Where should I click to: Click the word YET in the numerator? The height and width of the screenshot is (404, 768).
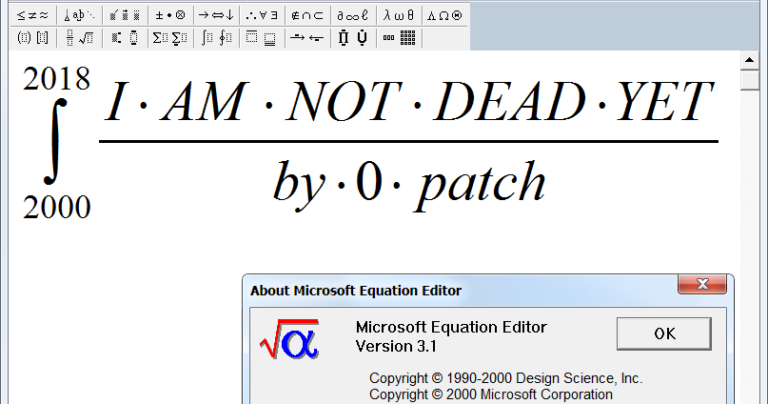pyautogui.click(x=665, y=101)
